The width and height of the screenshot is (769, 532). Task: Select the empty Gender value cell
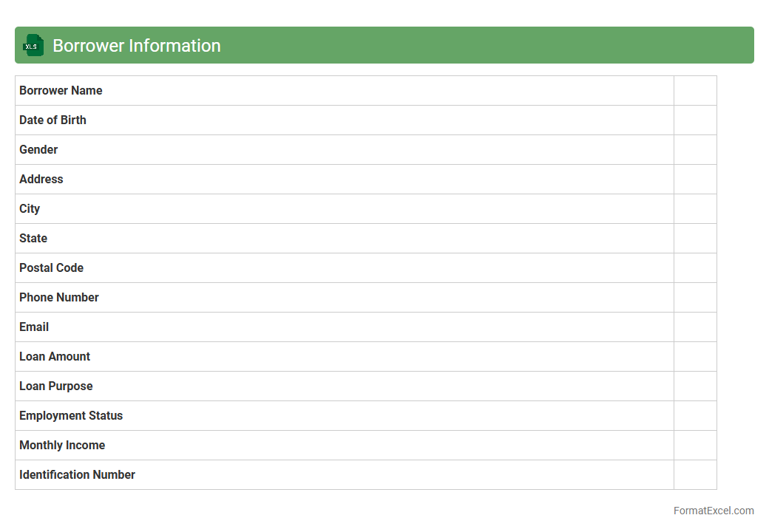[695, 150]
